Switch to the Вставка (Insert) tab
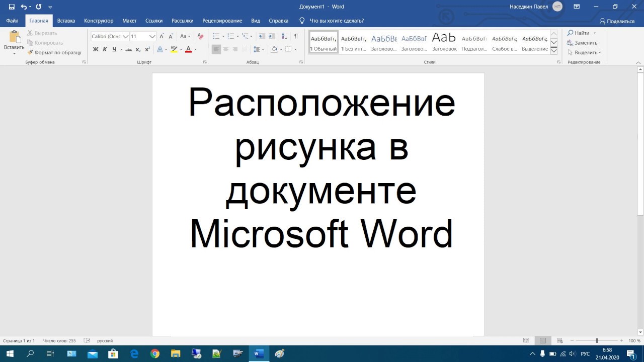The width and height of the screenshot is (644, 362). pos(66,21)
